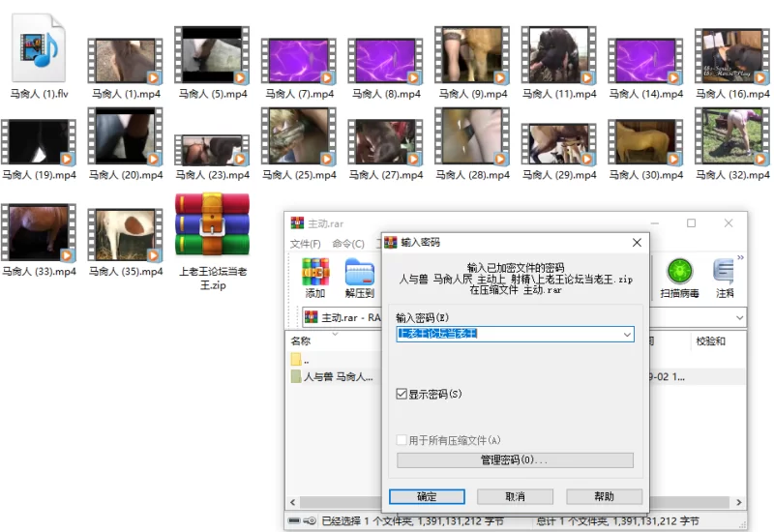The image size is (774, 532).
Task: Sort by the 名称 column header
Action: click(301, 340)
